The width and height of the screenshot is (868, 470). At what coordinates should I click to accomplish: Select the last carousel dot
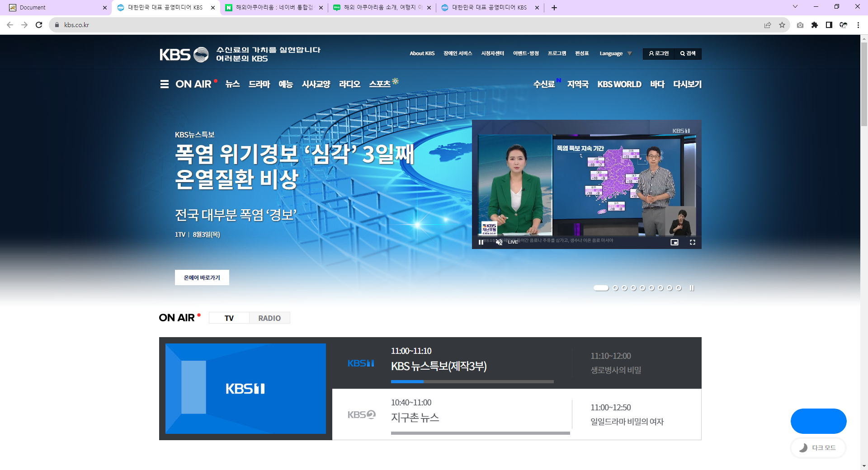coord(679,288)
